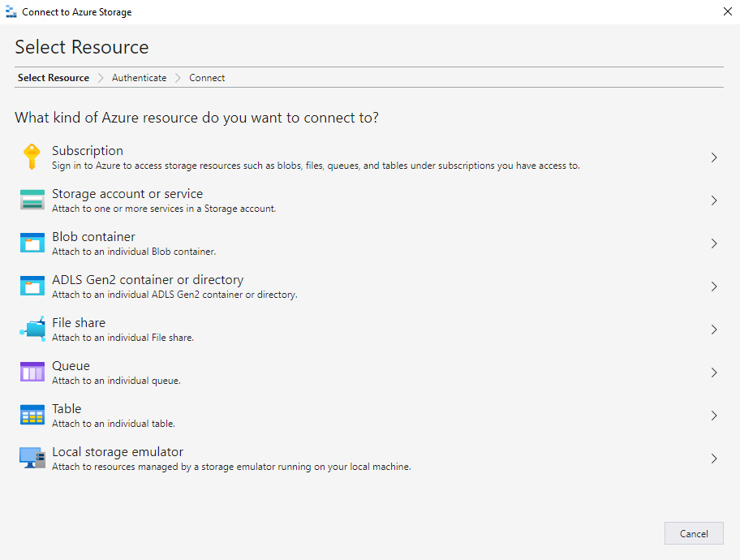Click the Blob container icon
The image size is (740, 560).
pos(32,243)
